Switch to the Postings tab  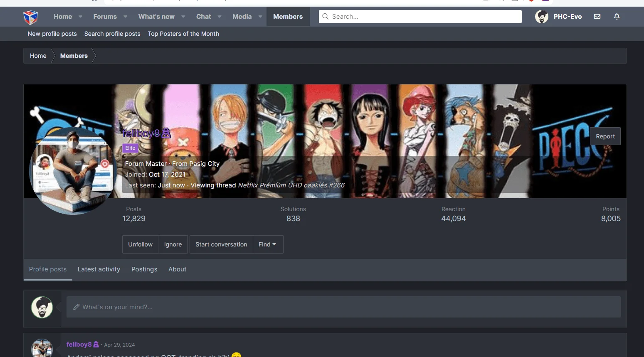tap(144, 269)
